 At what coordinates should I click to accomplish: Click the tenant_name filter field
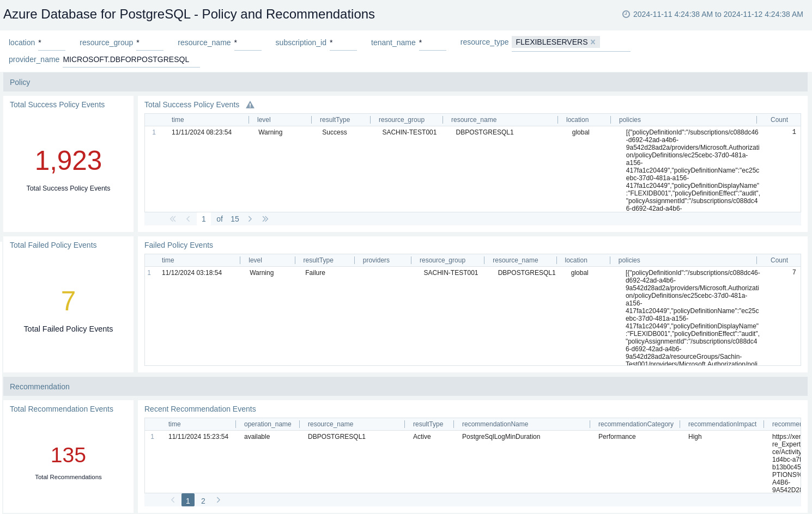click(x=433, y=42)
